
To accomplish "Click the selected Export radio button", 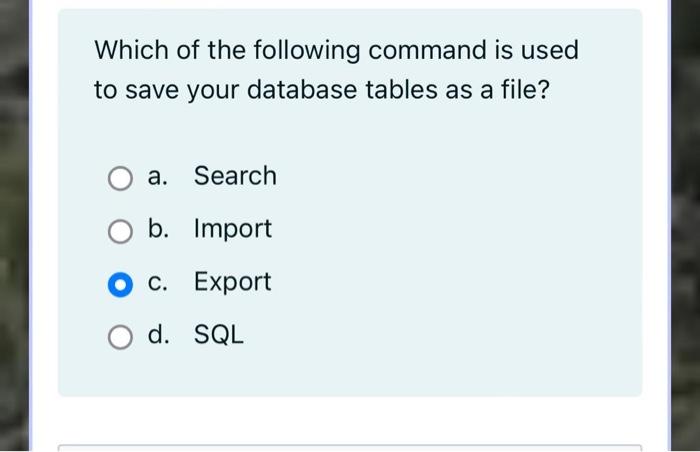I will coord(120,285).
